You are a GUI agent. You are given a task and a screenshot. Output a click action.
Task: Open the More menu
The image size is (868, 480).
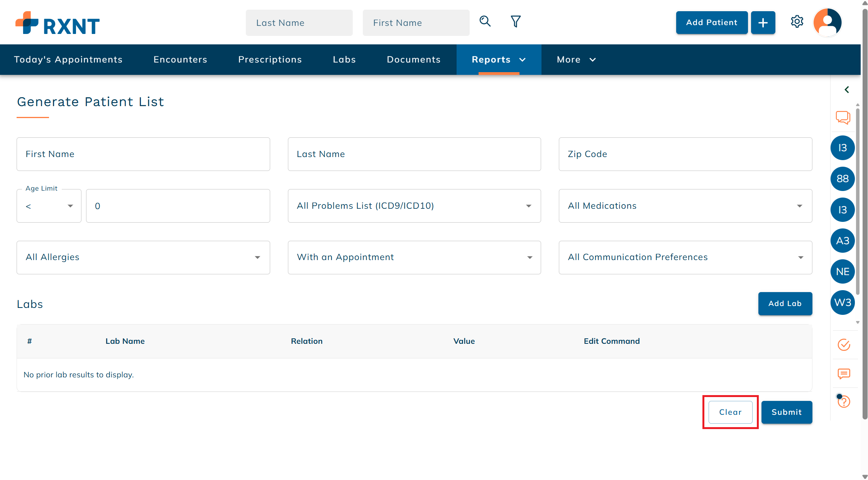click(576, 59)
